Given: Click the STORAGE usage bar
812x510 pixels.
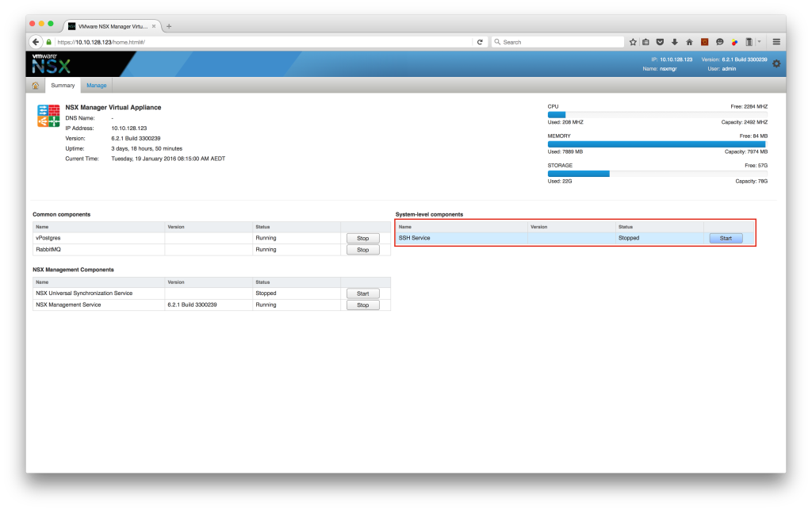Looking at the screenshot, I should tap(657, 174).
